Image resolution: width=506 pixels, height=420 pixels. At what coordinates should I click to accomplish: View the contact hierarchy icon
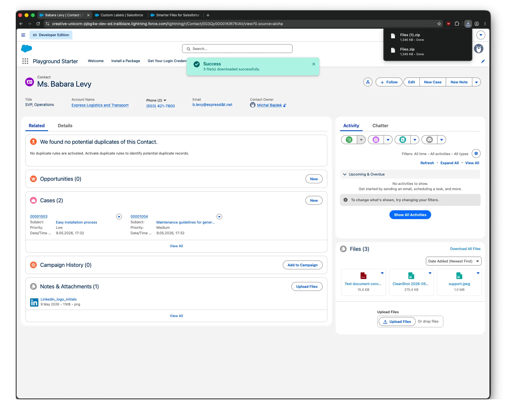point(368,82)
